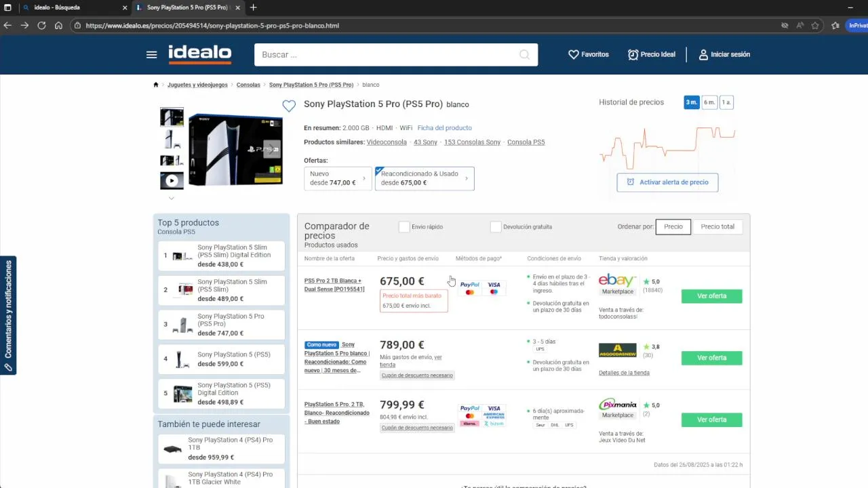
Task: Open the Sony PlayStation 5 Pro breadcrumb
Action: [x=311, y=85]
